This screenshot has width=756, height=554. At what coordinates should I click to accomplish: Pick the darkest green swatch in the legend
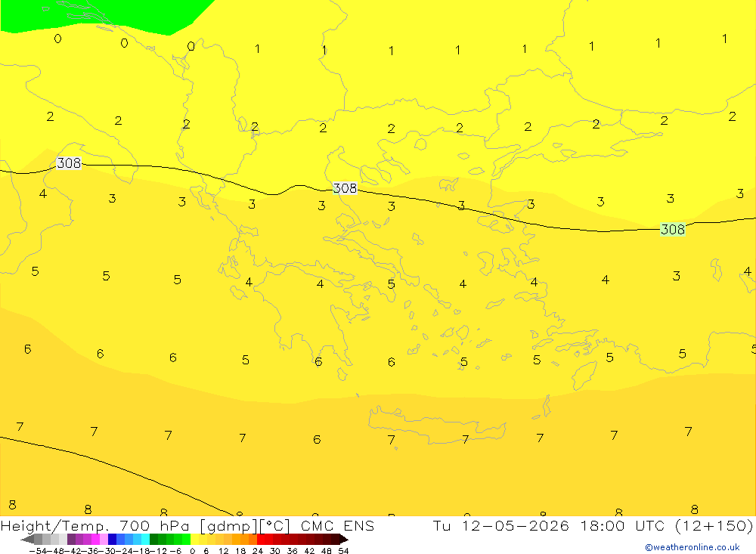153,540
